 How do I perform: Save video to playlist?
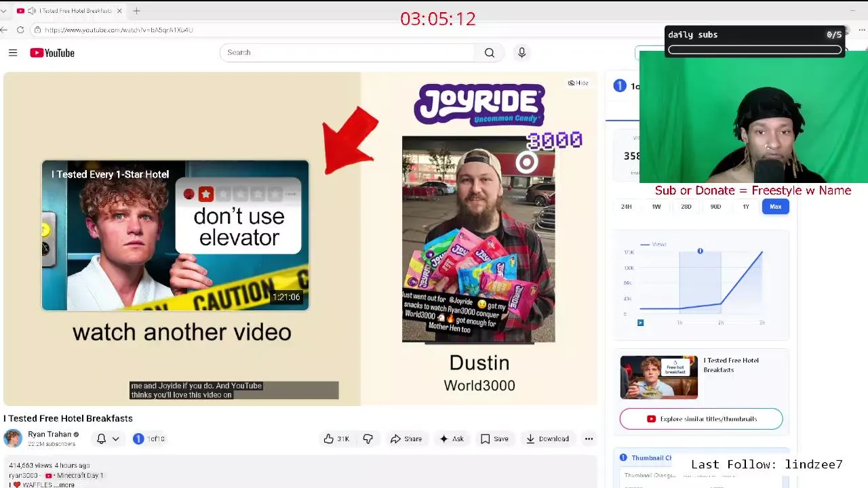tap(494, 439)
